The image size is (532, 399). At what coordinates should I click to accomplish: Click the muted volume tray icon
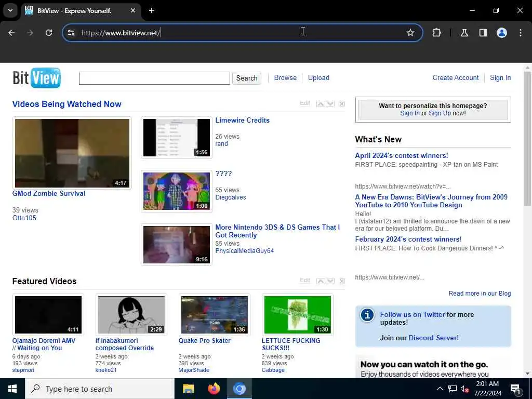pos(464,389)
